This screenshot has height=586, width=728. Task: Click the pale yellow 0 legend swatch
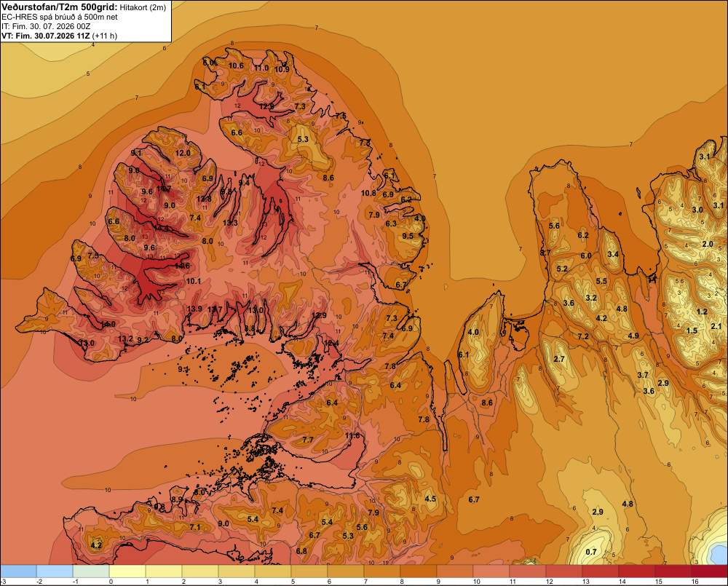pyautogui.click(x=127, y=571)
